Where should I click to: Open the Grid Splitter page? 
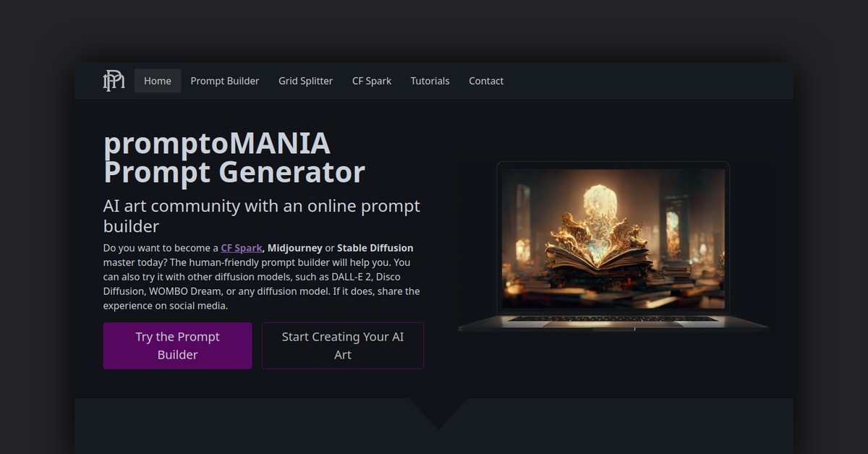(305, 81)
